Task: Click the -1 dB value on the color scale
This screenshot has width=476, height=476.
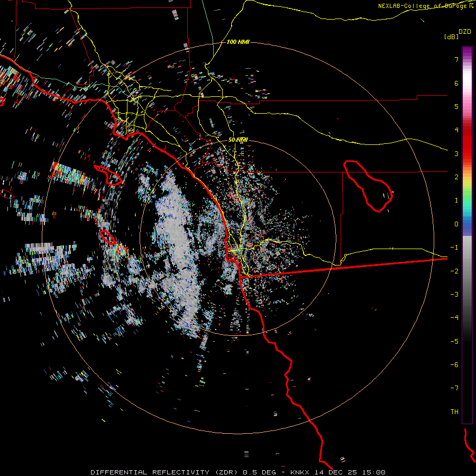Action: tap(454, 248)
